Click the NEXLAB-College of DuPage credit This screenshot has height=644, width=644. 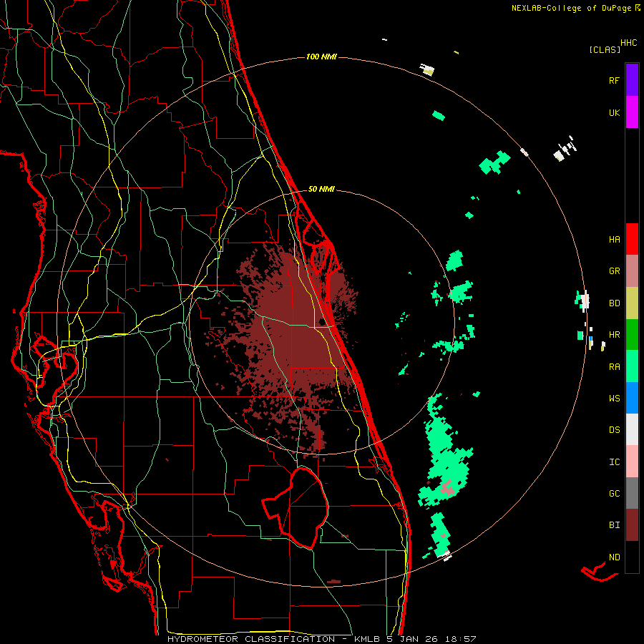pyautogui.click(x=576, y=8)
